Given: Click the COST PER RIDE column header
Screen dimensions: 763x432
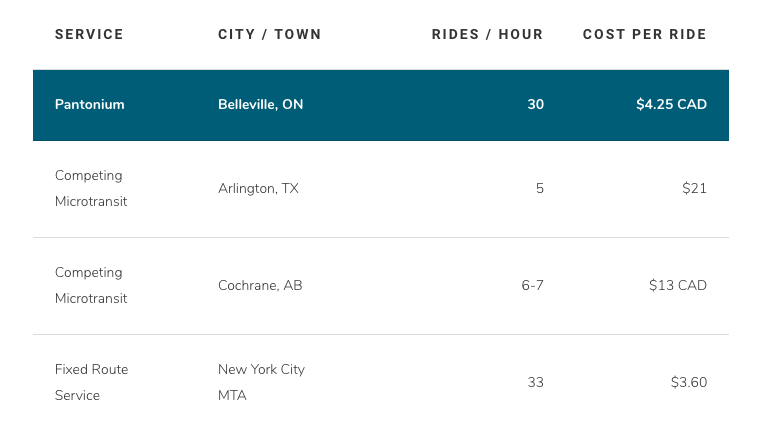Looking at the screenshot, I should (645, 35).
